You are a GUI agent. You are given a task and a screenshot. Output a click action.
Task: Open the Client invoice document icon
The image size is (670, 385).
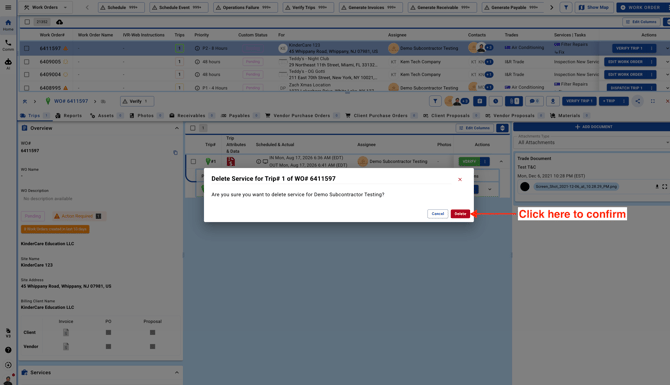[x=66, y=332]
